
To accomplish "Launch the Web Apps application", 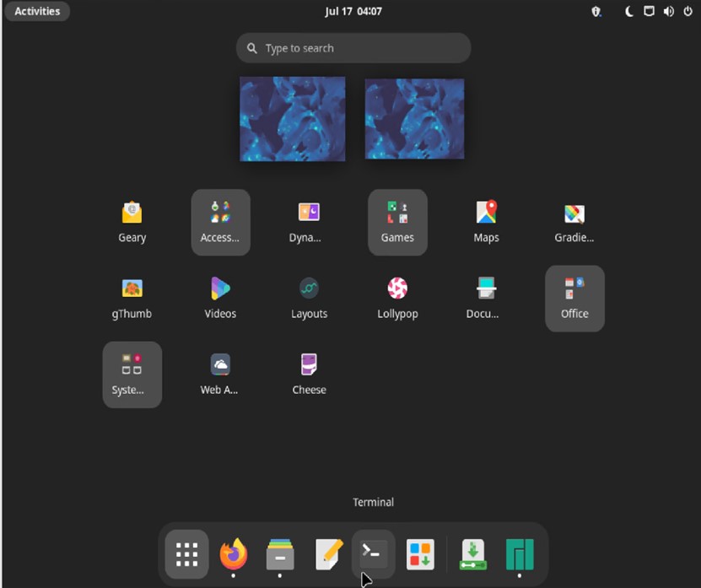I will click(x=220, y=375).
